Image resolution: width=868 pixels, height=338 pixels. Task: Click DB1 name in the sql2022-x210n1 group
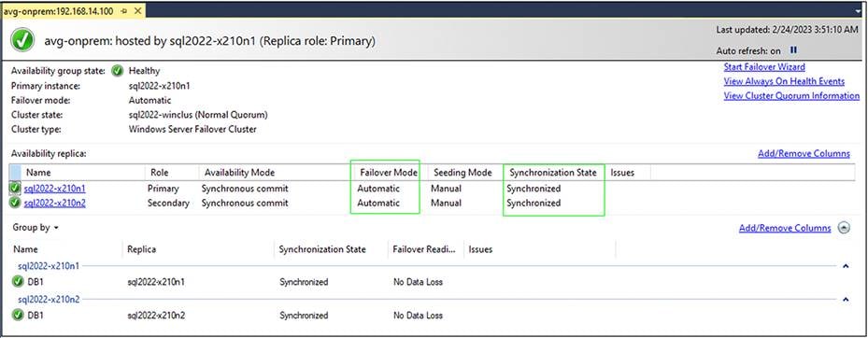(x=36, y=282)
